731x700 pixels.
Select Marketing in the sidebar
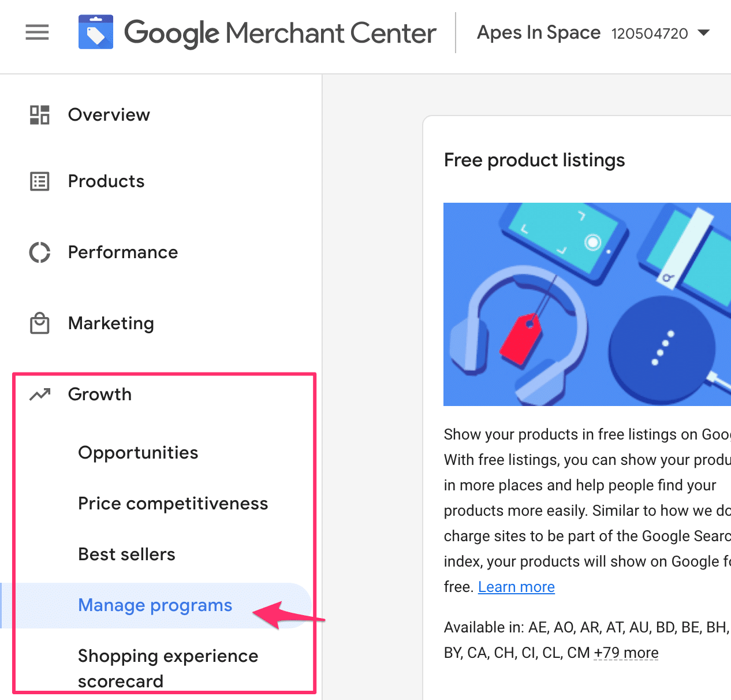click(111, 323)
